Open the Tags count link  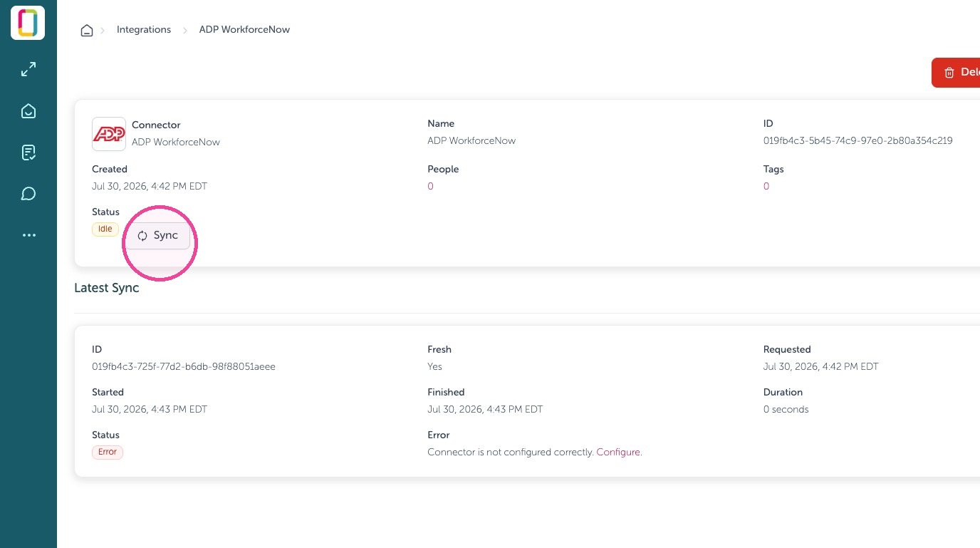coord(766,187)
